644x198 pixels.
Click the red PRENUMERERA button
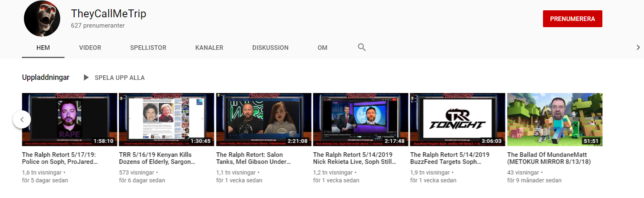click(x=572, y=19)
